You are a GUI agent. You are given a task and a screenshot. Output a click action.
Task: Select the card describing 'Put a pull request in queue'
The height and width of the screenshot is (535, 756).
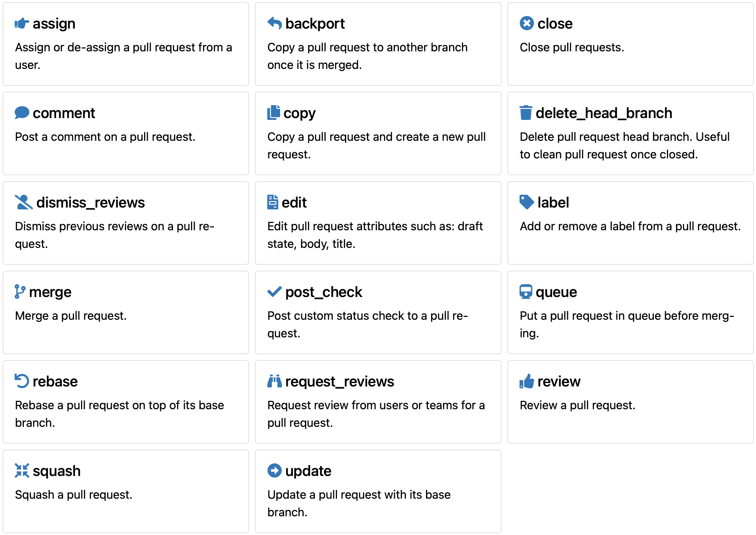pos(630,312)
